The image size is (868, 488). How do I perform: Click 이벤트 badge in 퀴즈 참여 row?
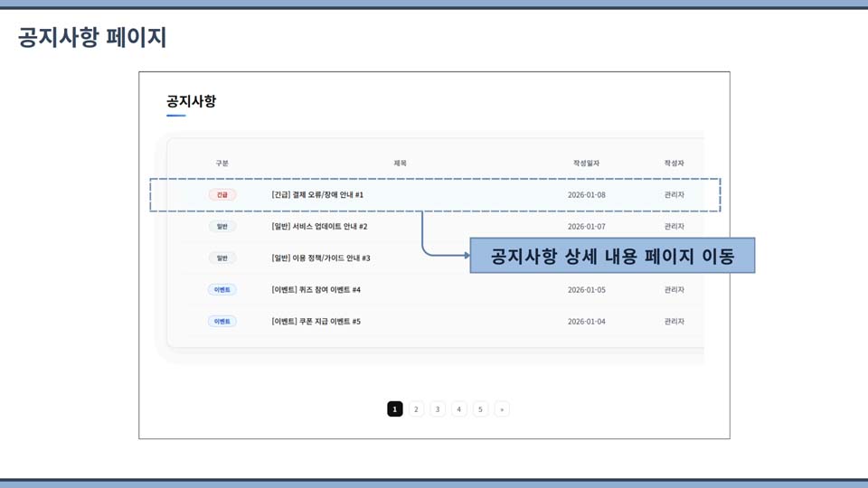click(x=222, y=290)
